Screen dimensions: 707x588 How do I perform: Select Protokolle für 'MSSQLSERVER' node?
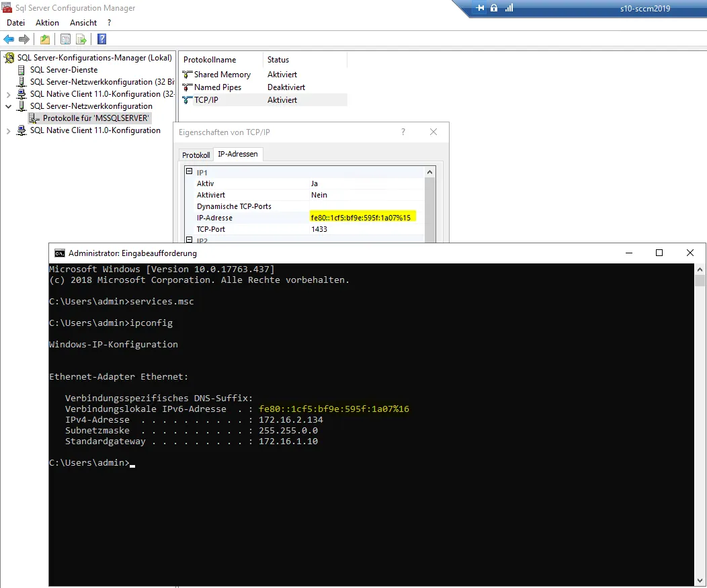click(x=95, y=118)
